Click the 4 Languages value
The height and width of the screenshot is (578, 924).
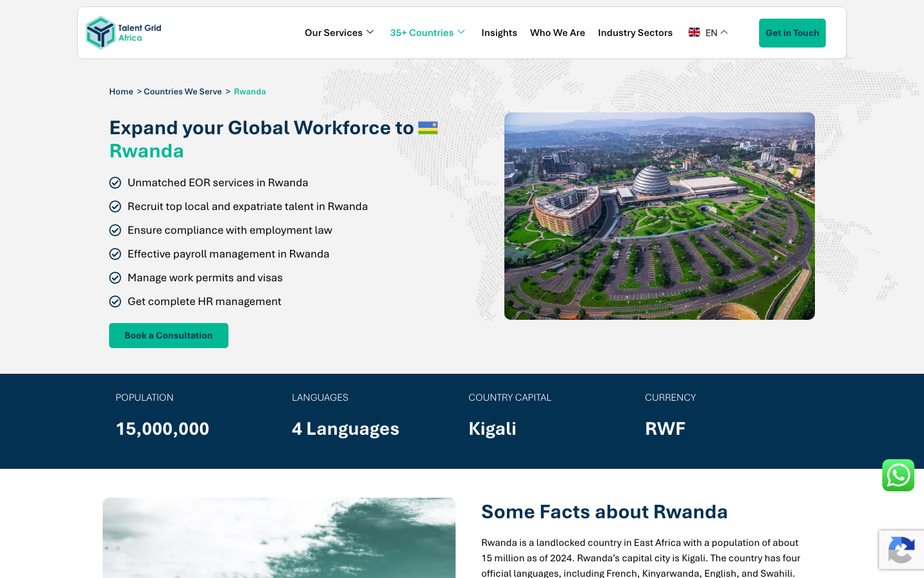pyautogui.click(x=345, y=428)
